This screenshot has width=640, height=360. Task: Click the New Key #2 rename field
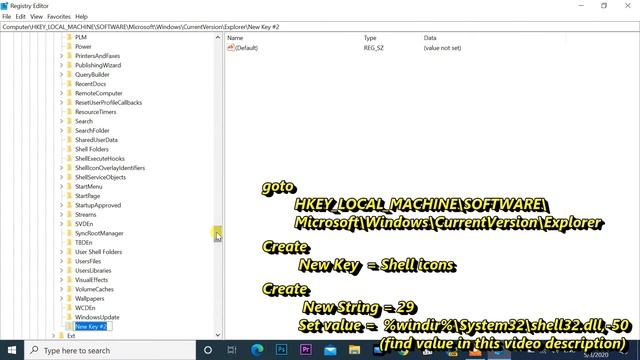(93, 327)
